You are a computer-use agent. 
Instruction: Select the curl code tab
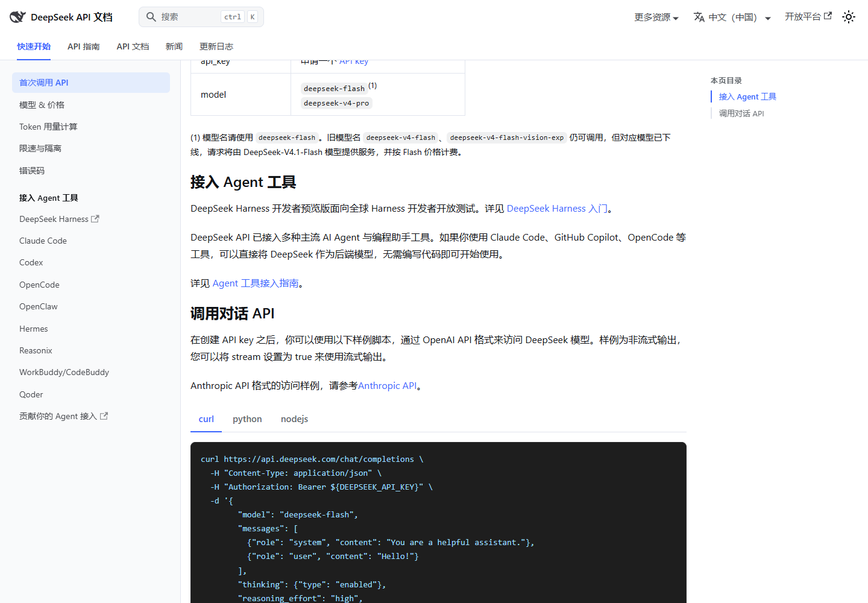click(x=206, y=419)
